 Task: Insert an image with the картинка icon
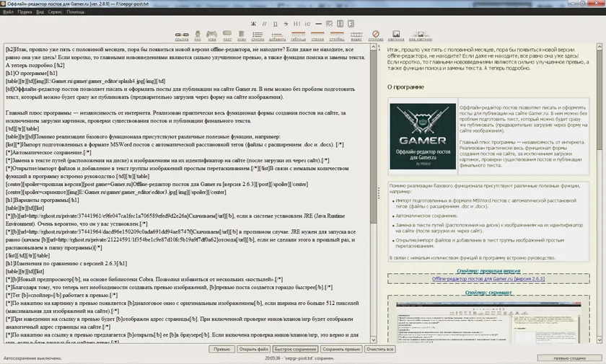click(396, 35)
